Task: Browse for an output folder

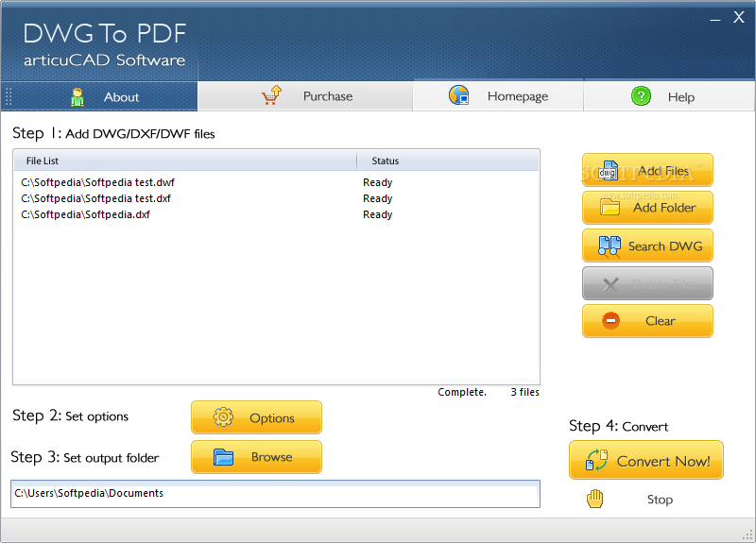Action: pyautogui.click(x=256, y=457)
